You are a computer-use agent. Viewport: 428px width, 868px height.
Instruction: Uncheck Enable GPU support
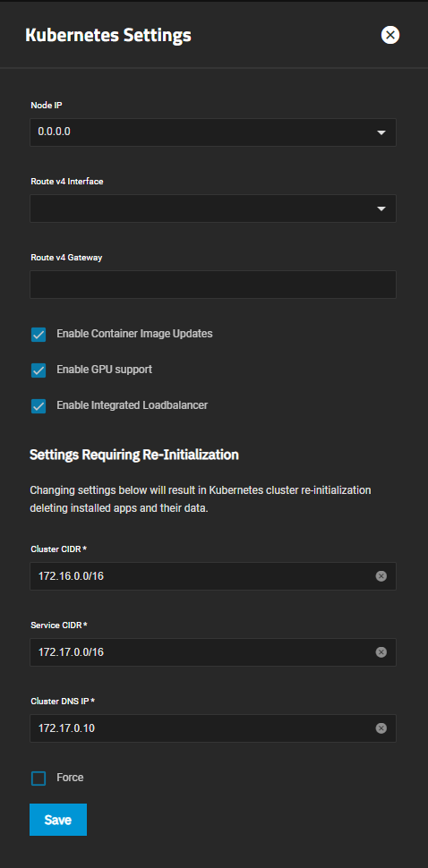(x=39, y=370)
